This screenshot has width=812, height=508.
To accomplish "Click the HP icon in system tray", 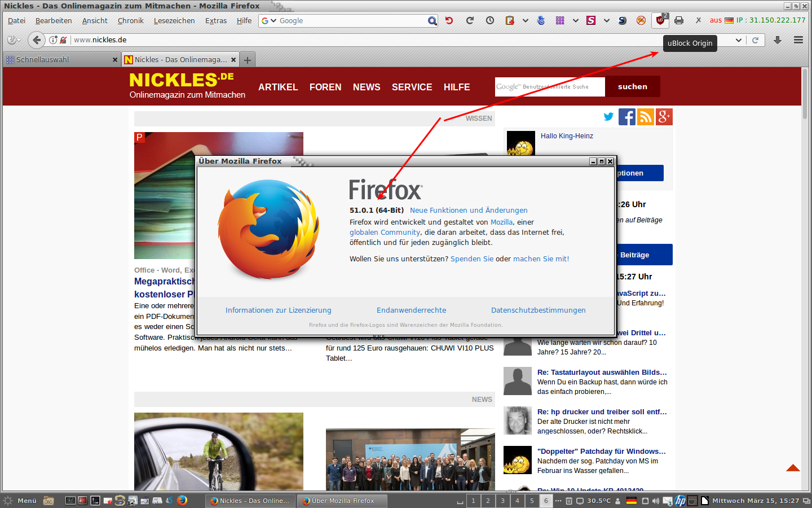I will tap(681, 501).
